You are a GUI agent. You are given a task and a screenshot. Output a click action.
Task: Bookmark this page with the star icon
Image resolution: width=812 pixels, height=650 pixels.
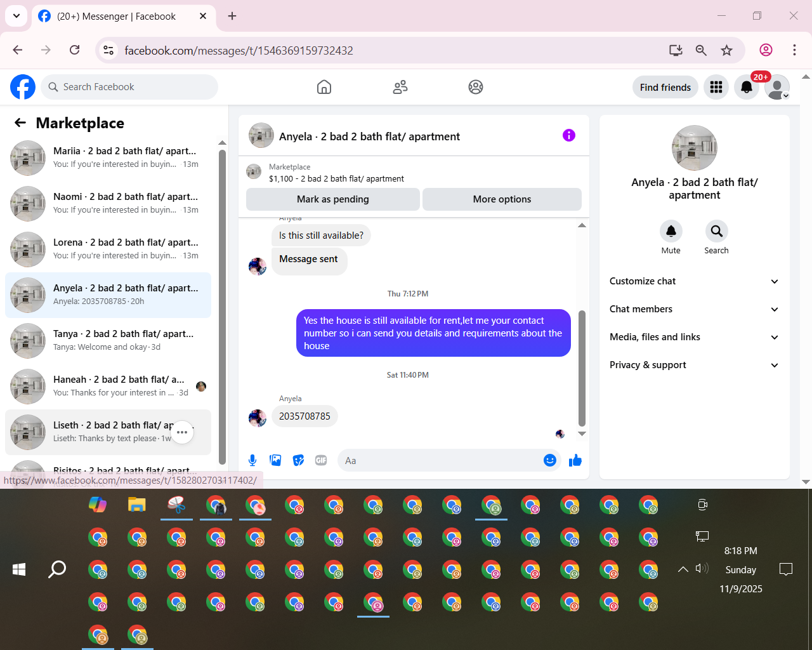pos(727,50)
